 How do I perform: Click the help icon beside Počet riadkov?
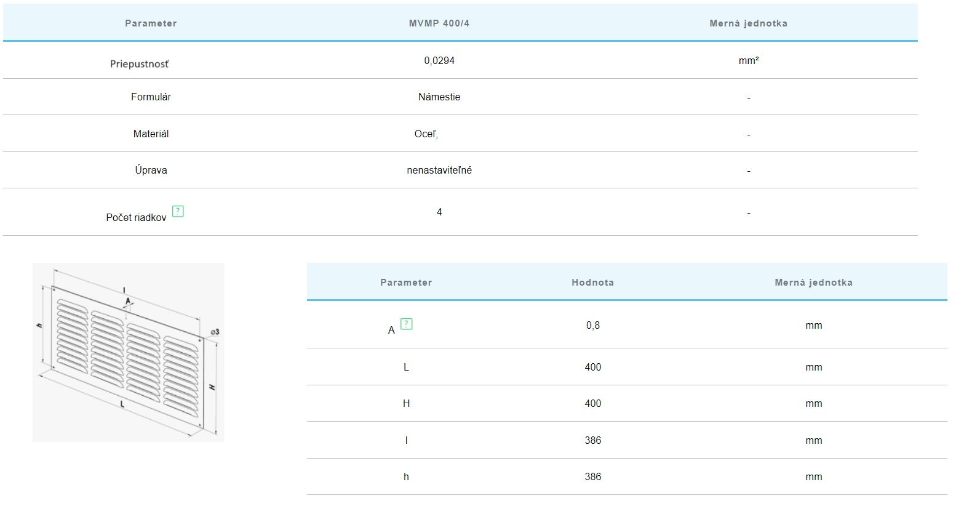pos(178,212)
